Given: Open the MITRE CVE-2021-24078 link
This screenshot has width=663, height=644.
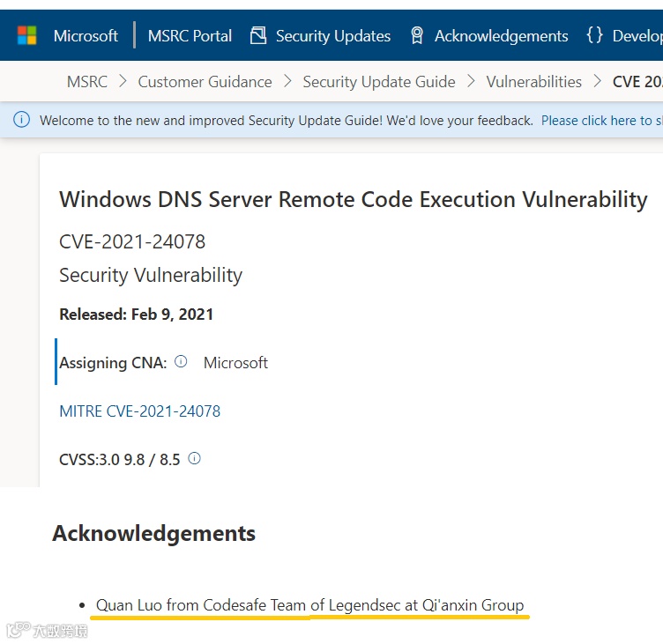Looking at the screenshot, I should (x=139, y=411).
